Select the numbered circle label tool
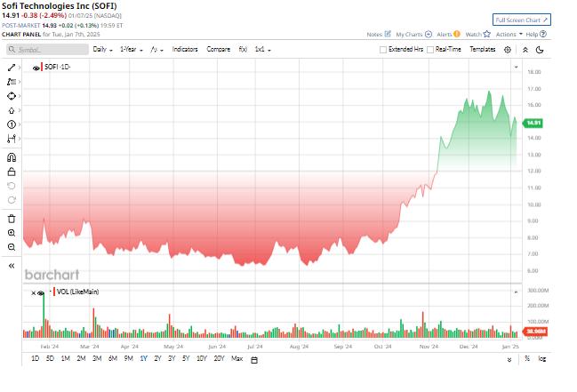 (12, 124)
